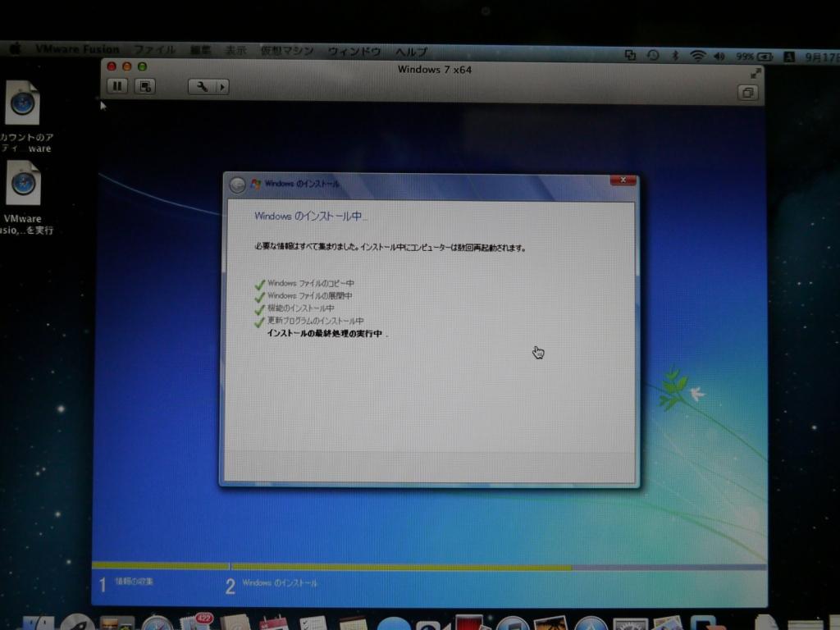Click the 'Windows のインストール中...' heading
Screen dimensions: 840x630
coord(311,216)
